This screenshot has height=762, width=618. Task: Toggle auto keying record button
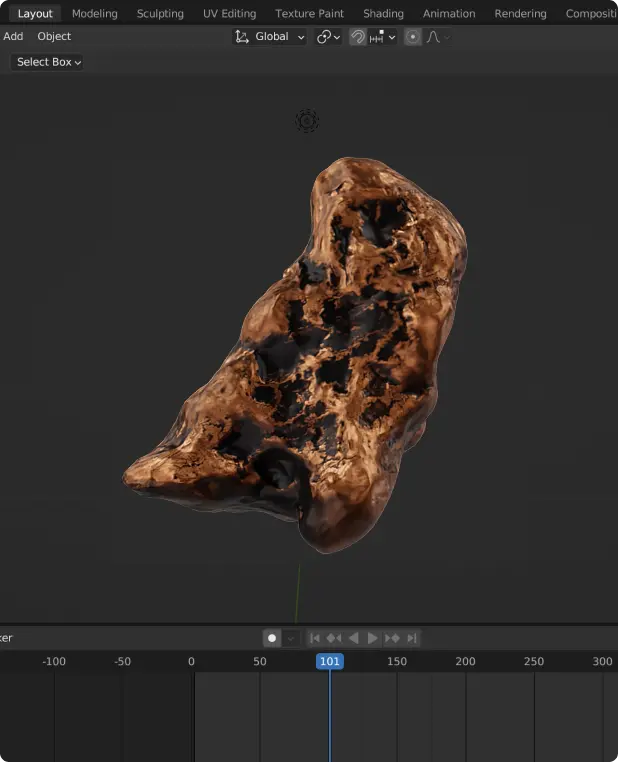pyautogui.click(x=271, y=638)
